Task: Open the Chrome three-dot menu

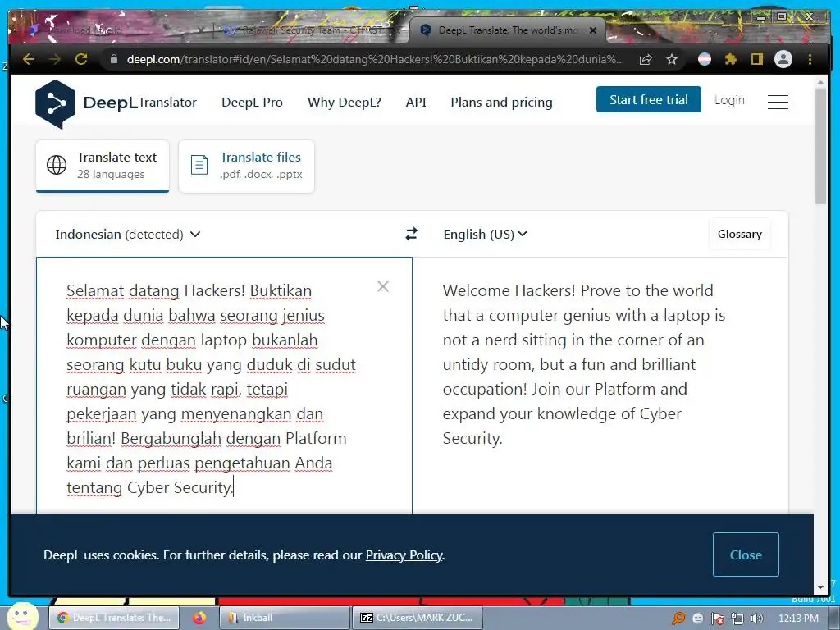Action: [810, 59]
